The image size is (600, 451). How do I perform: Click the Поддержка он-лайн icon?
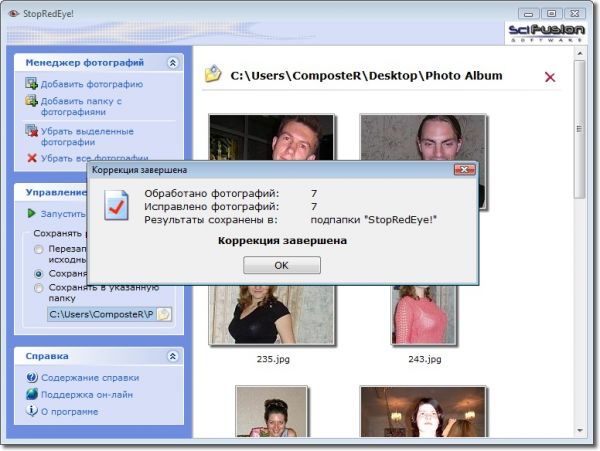point(32,395)
